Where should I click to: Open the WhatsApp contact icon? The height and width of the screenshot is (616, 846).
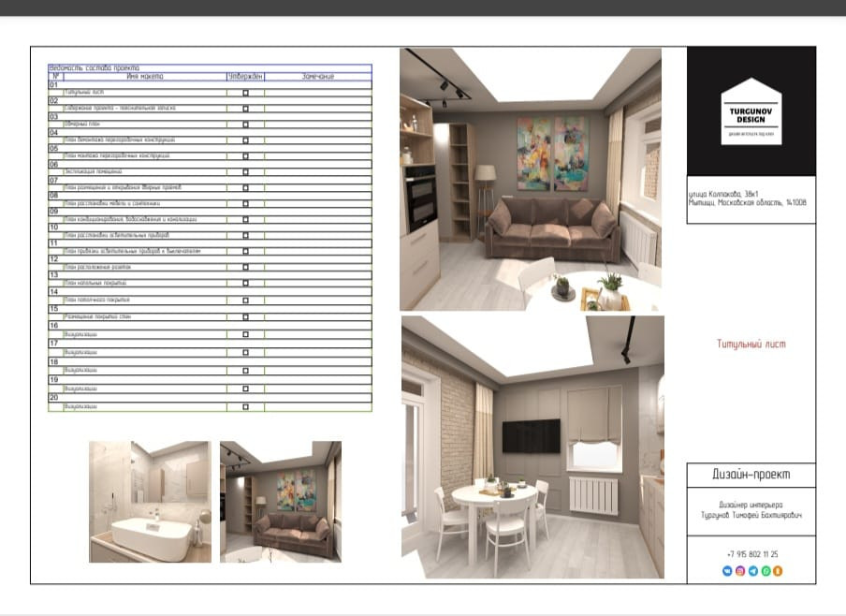point(765,571)
